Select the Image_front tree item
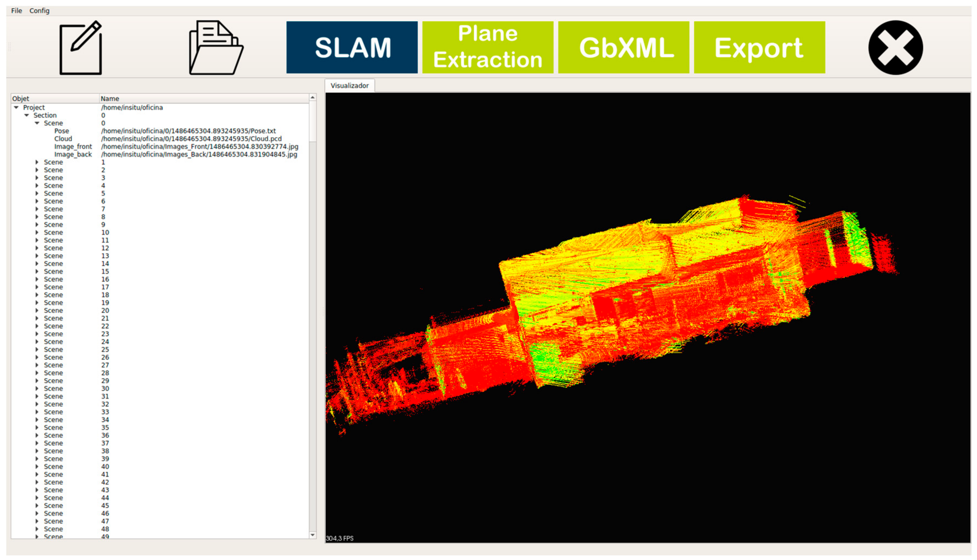The image size is (977, 560). [73, 147]
